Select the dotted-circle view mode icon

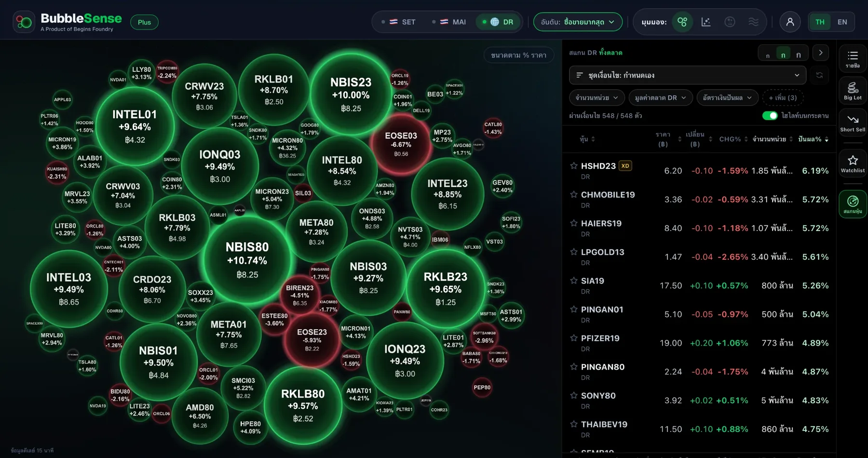(730, 22)
